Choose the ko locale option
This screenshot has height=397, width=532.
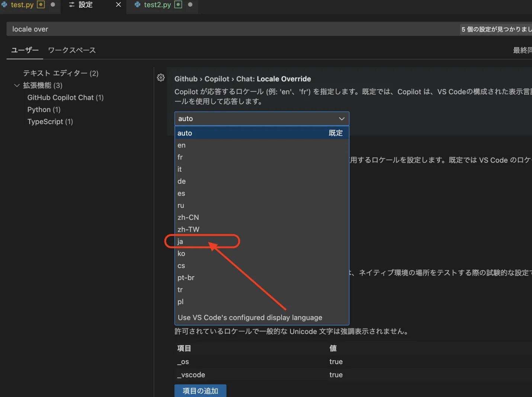tap(262, 254)
